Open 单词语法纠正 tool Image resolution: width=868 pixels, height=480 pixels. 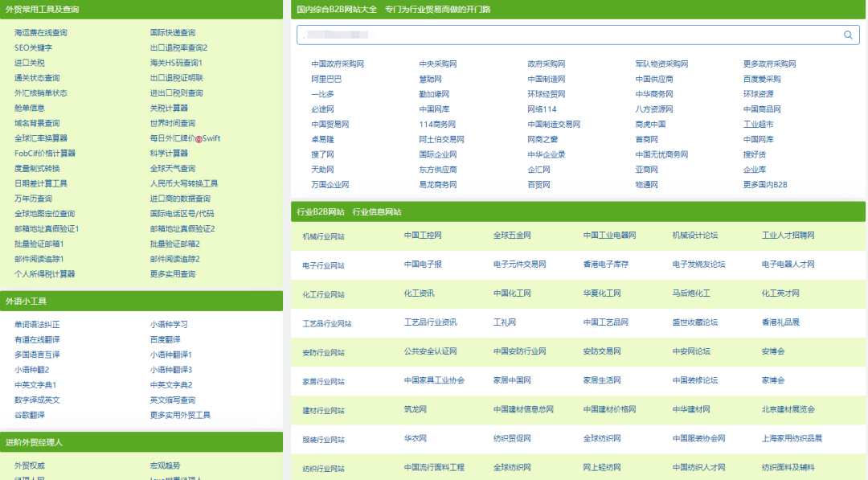click(37, 325)
